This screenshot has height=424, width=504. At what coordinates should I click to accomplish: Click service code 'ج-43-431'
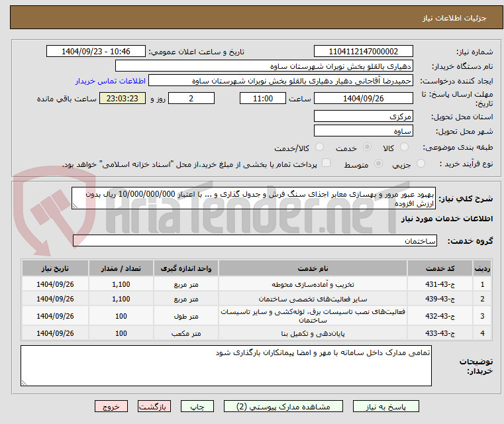coord(440,284)
